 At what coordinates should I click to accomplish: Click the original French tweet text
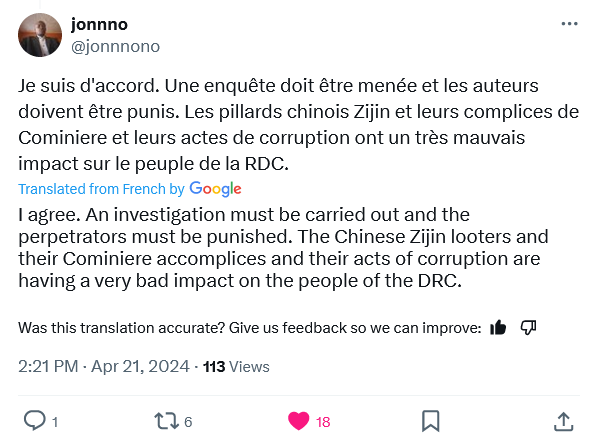click(298, 124)
